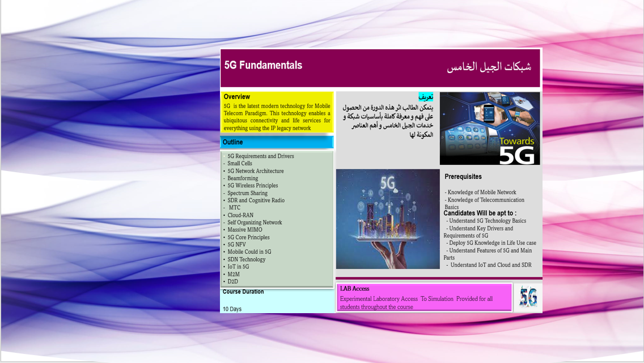The height and width of the screenshot is (363, 644).
Task: Click the "Prerequisites" heading
Action: (x=463, y=177)
